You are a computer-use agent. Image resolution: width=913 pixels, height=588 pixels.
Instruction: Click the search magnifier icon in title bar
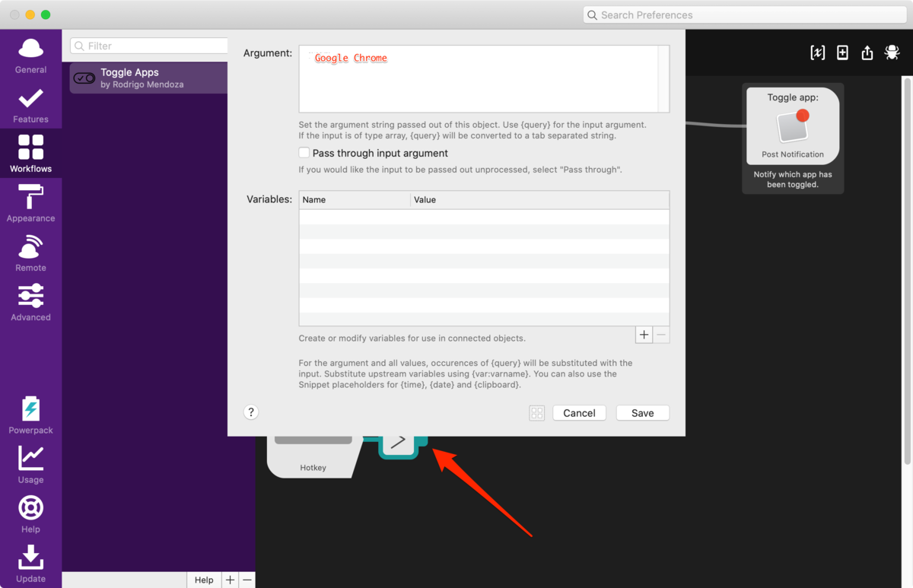click(592, 15)
